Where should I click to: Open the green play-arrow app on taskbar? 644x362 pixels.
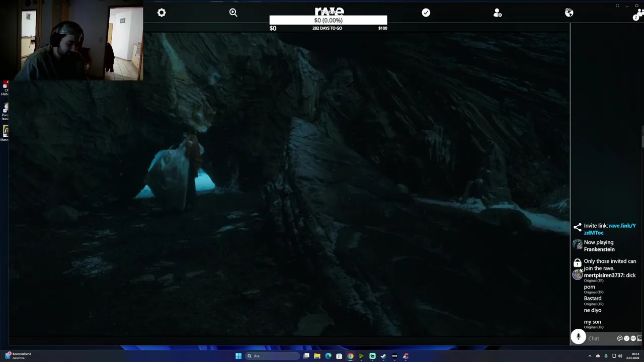tap(361, 356)
